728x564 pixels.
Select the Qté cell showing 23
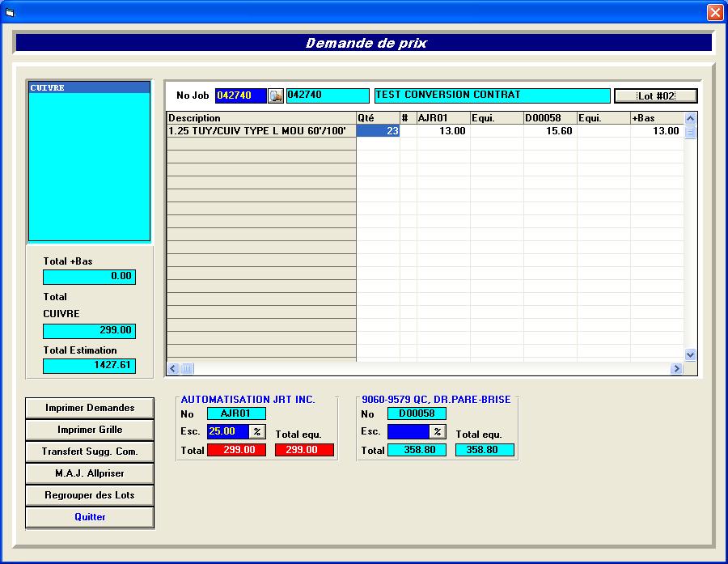(x=378, y=131)
